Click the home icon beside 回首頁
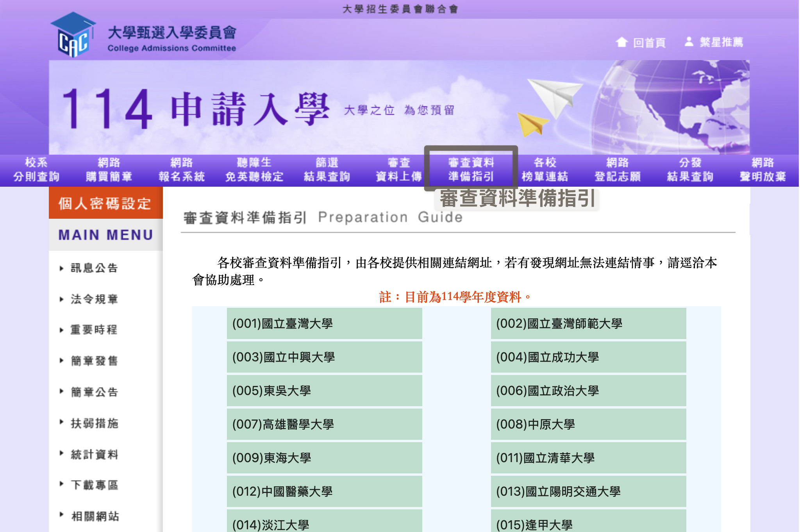Viewport: 800px width, 532px height. 621,42
